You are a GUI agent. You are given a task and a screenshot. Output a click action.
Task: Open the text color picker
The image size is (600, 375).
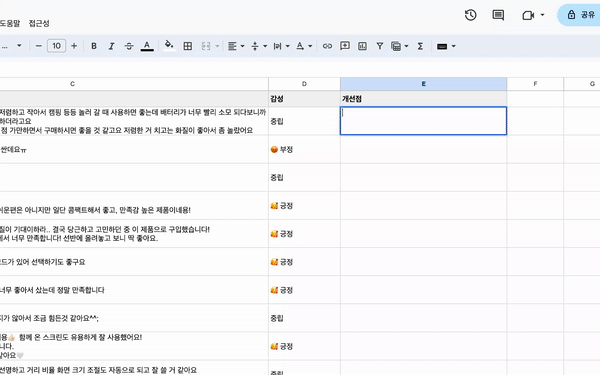147,46
